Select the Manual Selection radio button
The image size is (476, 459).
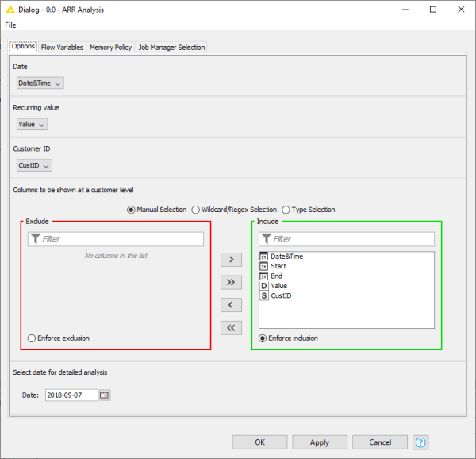131,210
